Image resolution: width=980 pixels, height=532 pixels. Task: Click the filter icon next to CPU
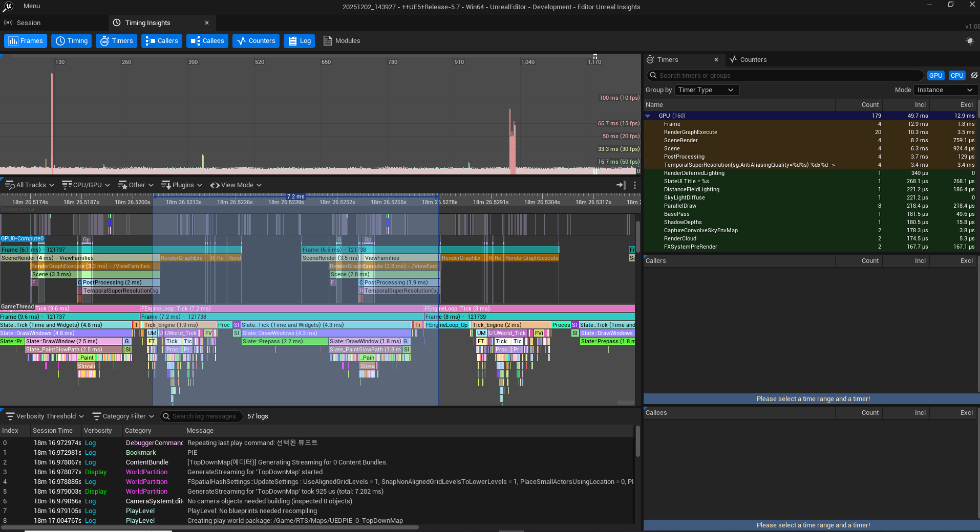coord(974,76)
